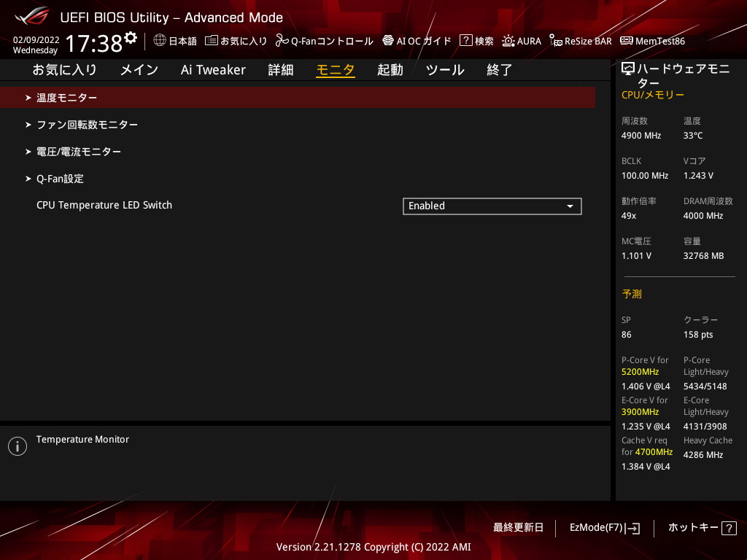Click the 1.384 V @L4 Cache voltage

[x=646, y=467]
